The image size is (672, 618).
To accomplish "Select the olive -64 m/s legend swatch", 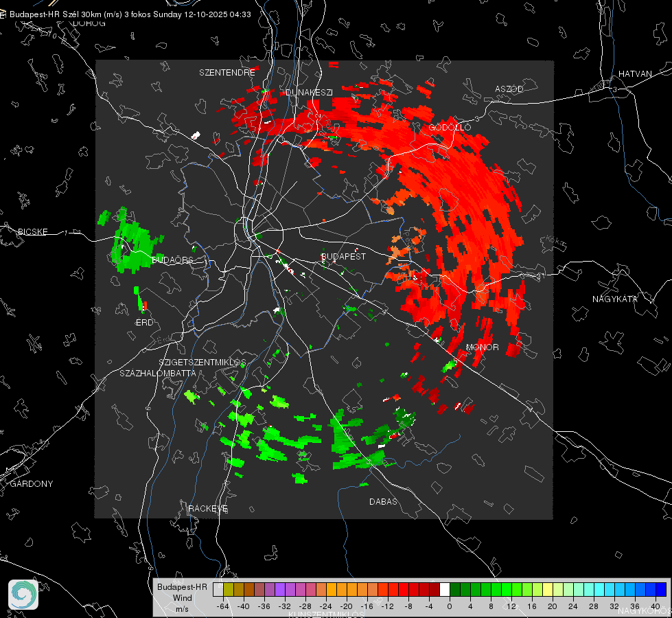I will pos(229,590).
